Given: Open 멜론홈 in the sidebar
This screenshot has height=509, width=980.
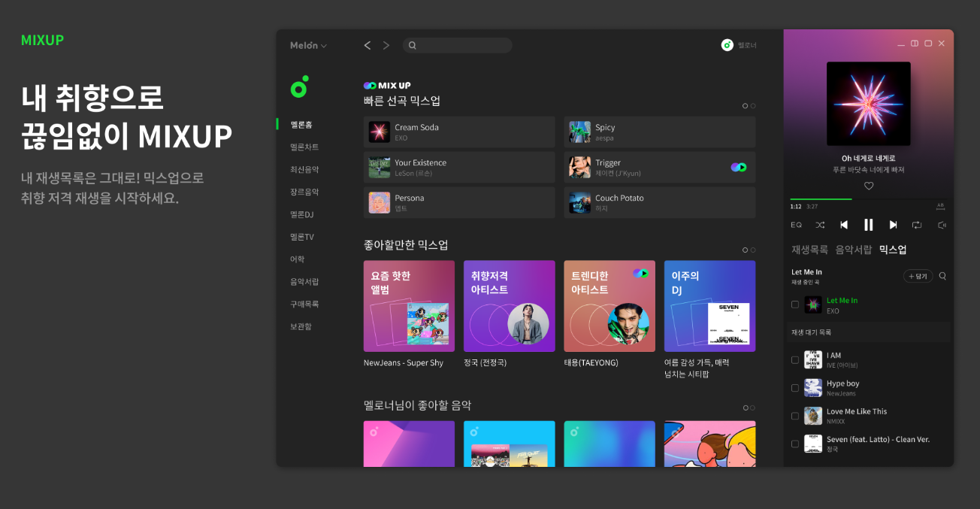Looking at the screenshot, I should click(x=301, y=124).
